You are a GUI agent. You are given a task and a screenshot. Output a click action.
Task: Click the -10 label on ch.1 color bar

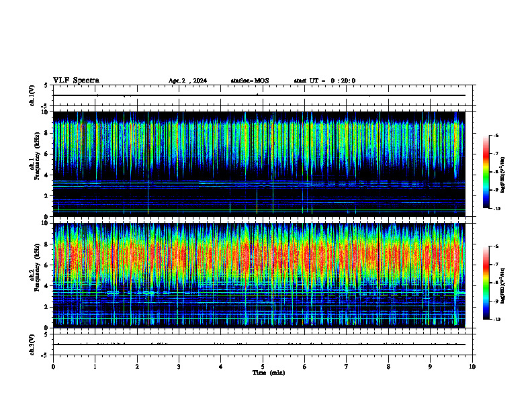tap(497, 209)
